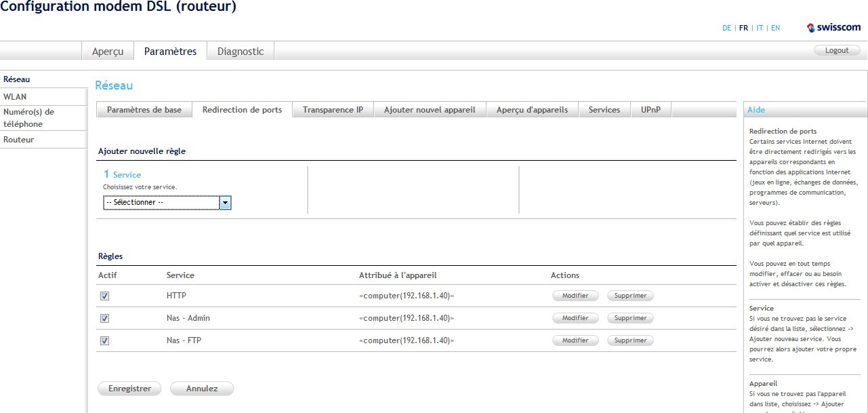This screenshot has height=413, width=868.
Task: Uncheck the Nas - Admin active checkbox
Action: [x=104, y=317]
